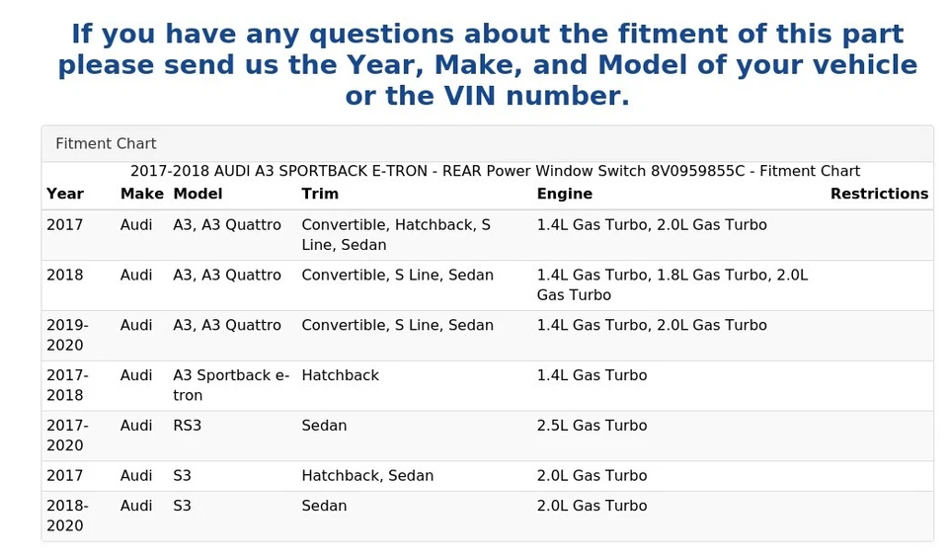Select the Year column header
Screen dimensions: 948x560
click(65, 195)
